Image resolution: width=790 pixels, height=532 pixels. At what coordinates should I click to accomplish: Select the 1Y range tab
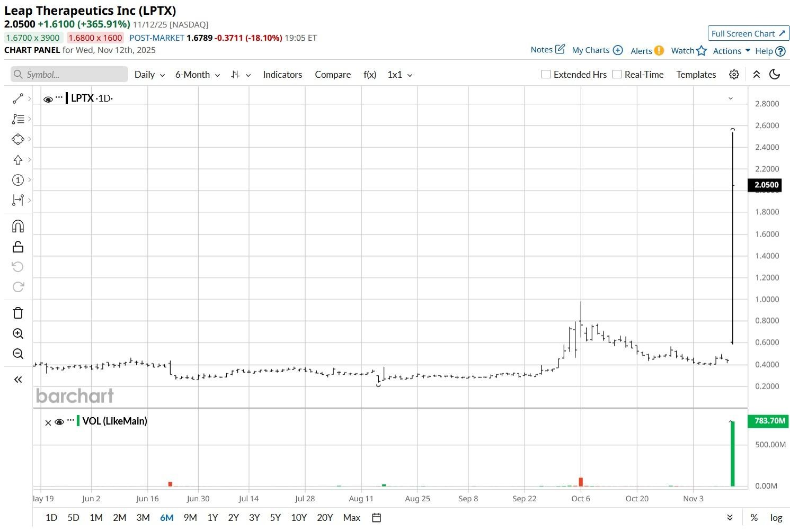tap(212, 518)
